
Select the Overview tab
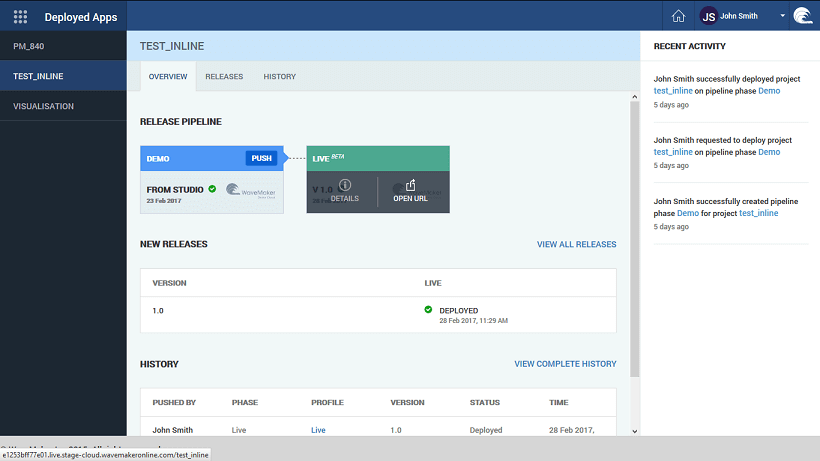click(168, 76)
